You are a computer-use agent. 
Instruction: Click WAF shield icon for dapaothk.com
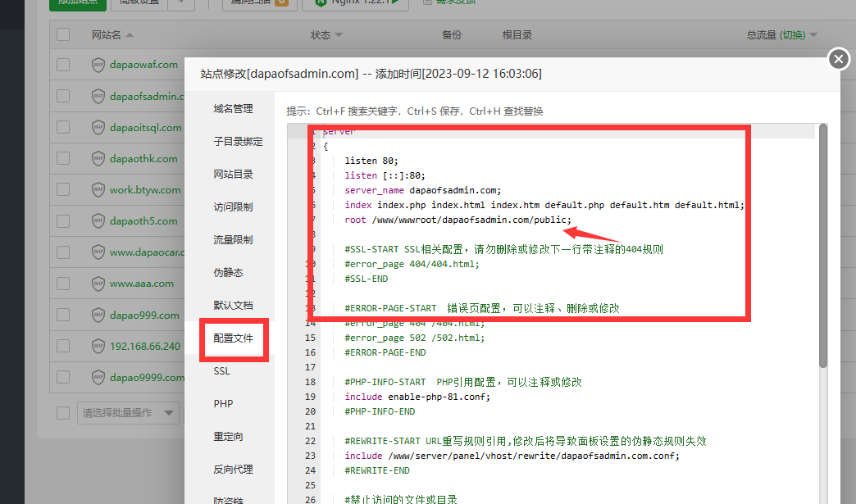click(98, 159)
